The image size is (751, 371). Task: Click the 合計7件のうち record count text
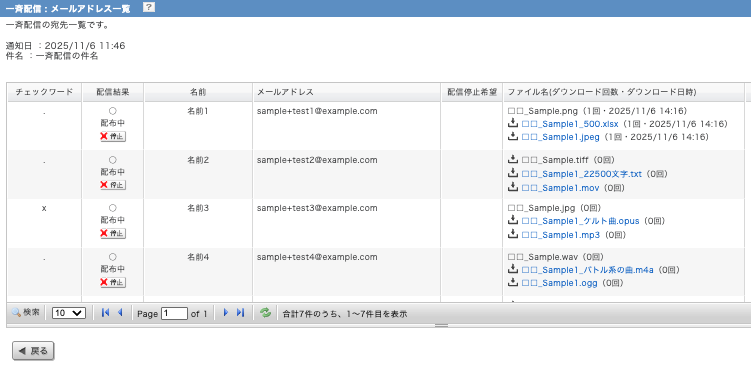[345, 314]
